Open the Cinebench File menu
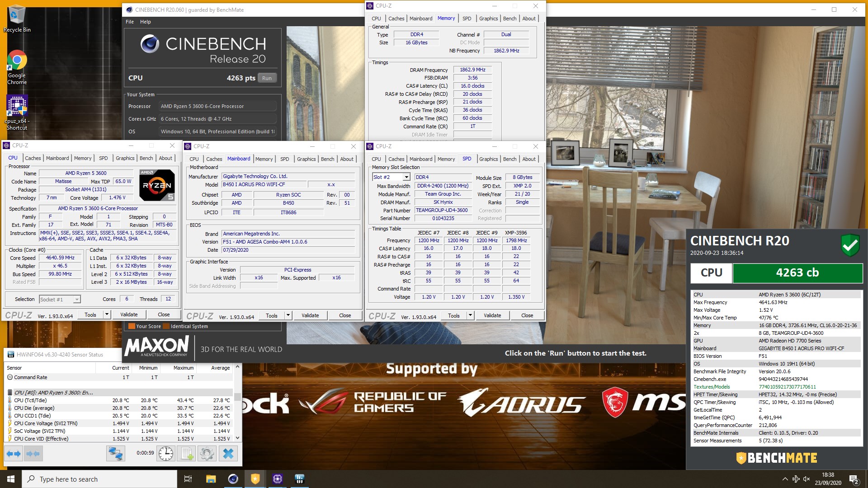The height and width of the screenshot is (488, 868). pyautogui.click(x=130, y=22)
